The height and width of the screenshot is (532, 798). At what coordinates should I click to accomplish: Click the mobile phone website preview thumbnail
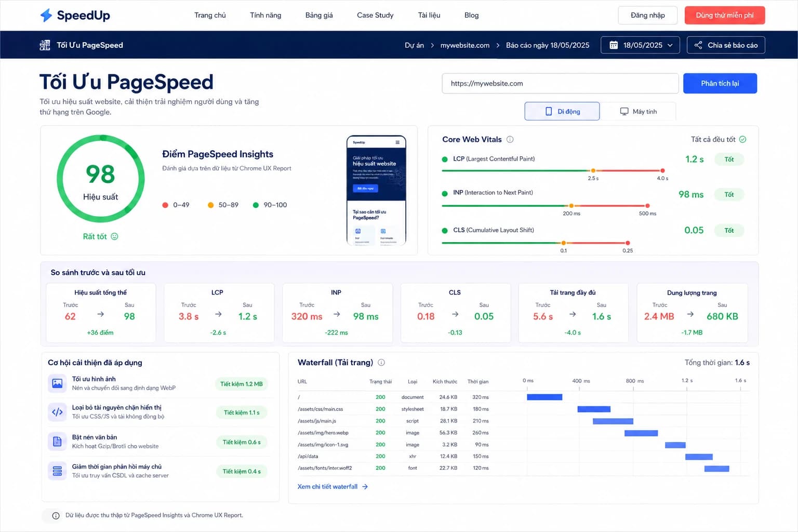tap(376, 190)
